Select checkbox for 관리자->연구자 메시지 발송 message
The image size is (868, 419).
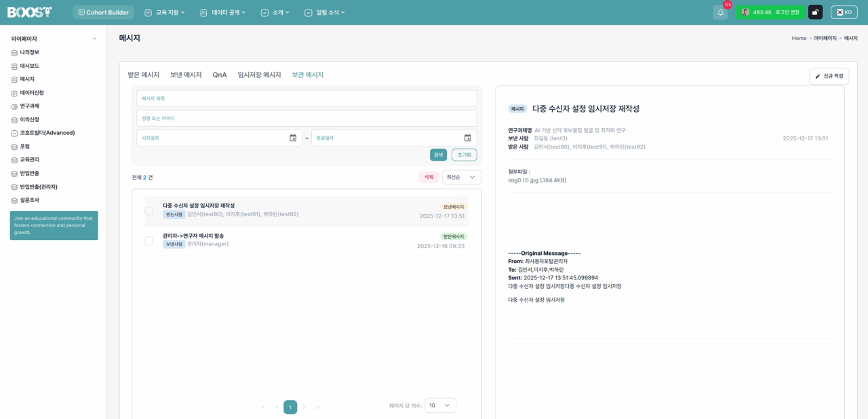point(149,241)
